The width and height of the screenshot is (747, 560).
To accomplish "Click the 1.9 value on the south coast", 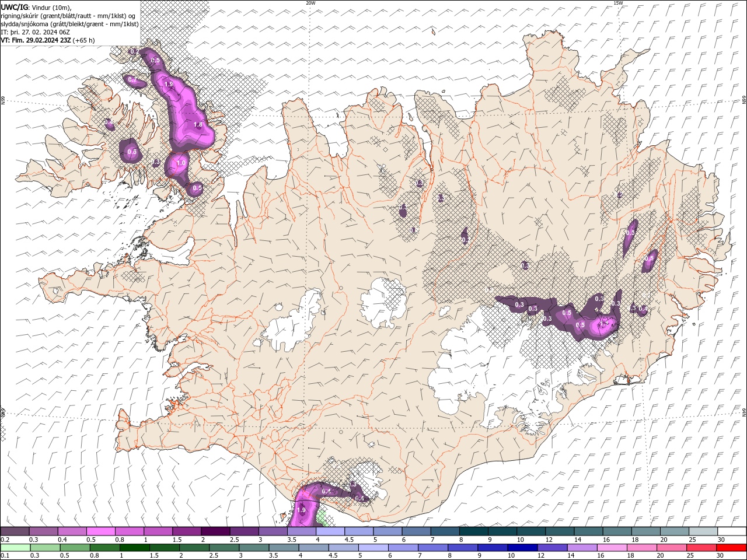I will pos(301,510).
